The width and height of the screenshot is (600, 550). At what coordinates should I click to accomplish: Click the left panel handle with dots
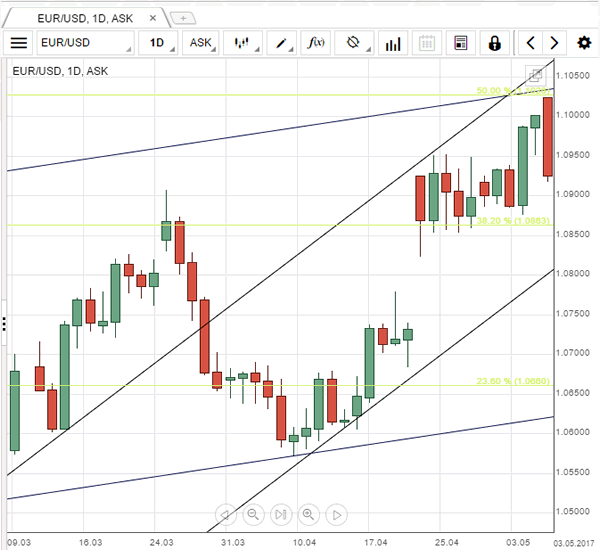pyautogui.click(x=4, y=324)
